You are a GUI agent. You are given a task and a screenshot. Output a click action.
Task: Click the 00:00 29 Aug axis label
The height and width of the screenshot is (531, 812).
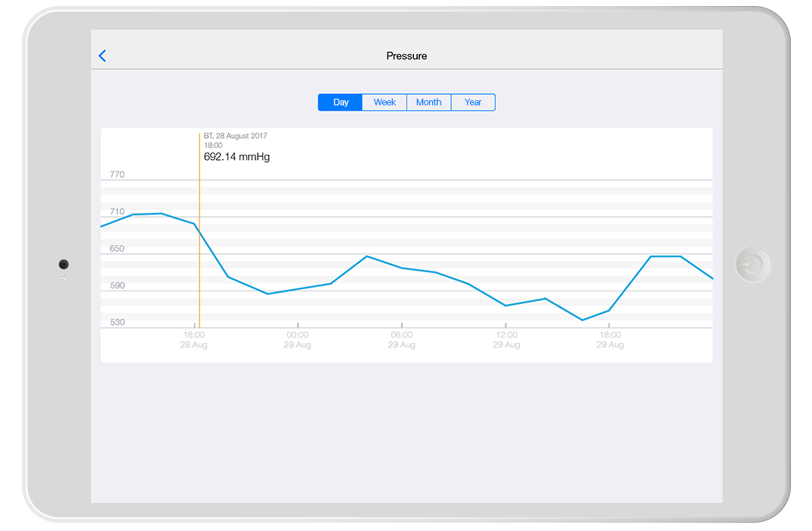pyautogui.click(x=297, y=339)
